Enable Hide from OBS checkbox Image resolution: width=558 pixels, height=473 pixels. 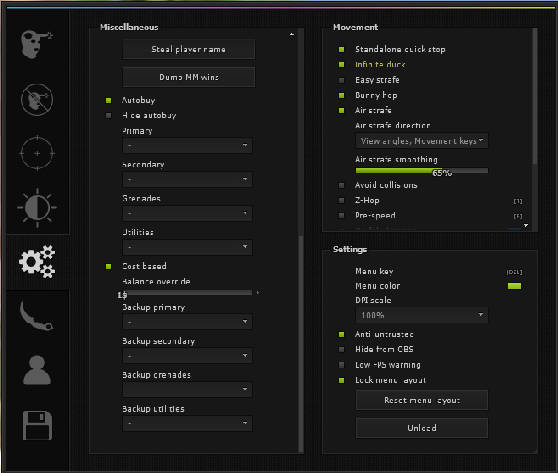tap(341, 350)
